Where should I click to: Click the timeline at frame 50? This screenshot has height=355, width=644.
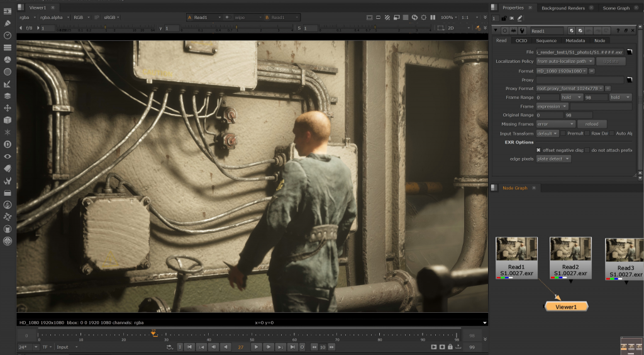(252, 334)
